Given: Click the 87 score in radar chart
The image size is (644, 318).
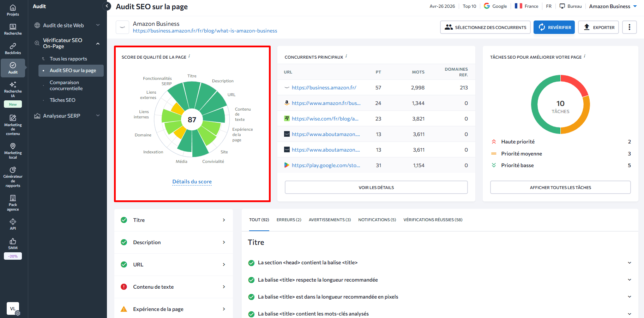Looking at the screenshot, I should [x=192, y=120].
